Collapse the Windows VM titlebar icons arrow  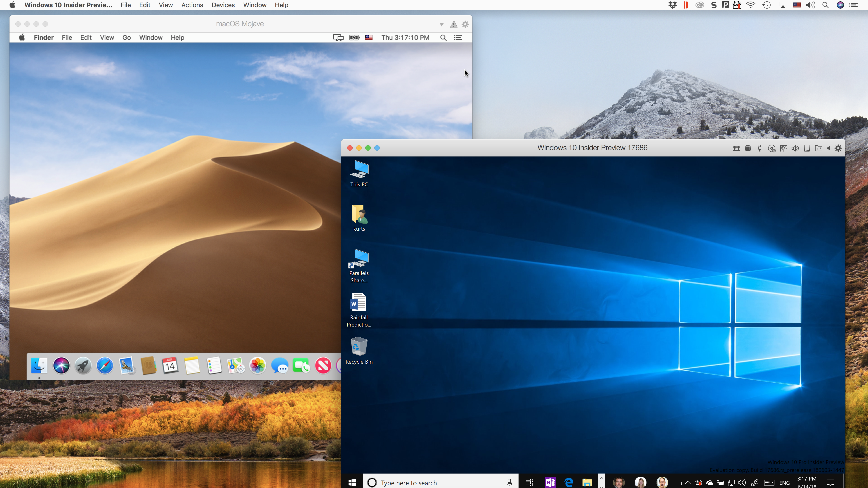[x=828, y=148]
